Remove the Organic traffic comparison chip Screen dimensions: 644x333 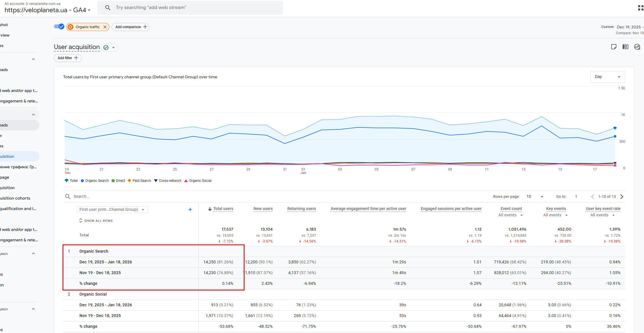[x=105, y=27]
